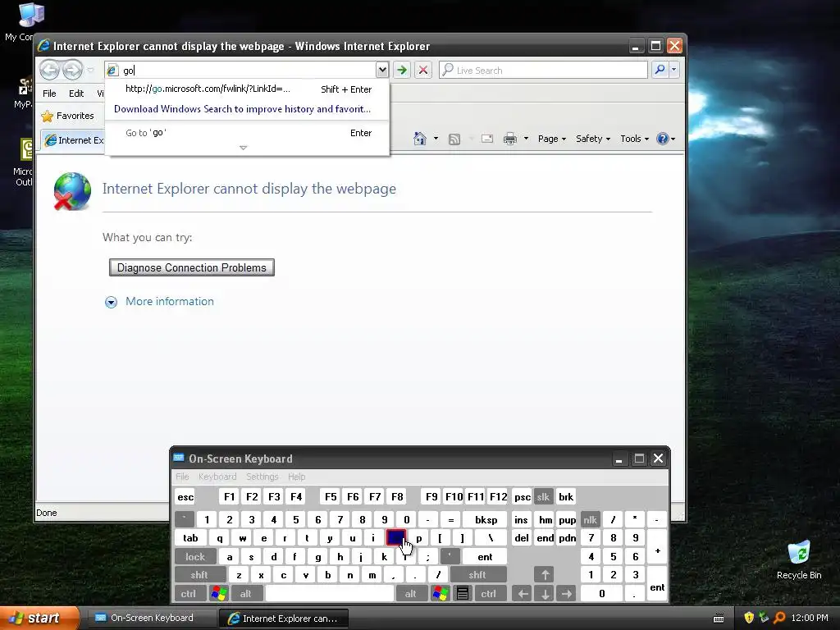The width and height of the screenshot is (840, 630).
Task: Open On-Screen Keyboard Settings menu
Action: coord(262,477)
